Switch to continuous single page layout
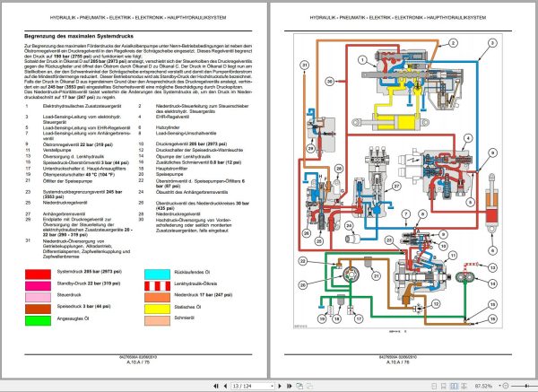The height and width of the screenshot is (392, 538). click(x=444, y=386)
